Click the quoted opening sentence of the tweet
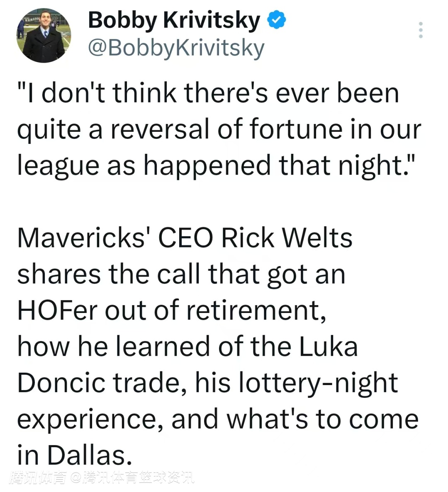The image size is (448, 492). [x=219, y=129]
